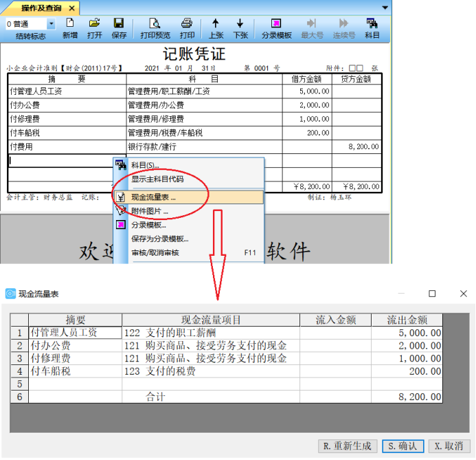Click the 新增 (New) voucher icon
Viewport: 476px width, 460px height.
(69, 28)
